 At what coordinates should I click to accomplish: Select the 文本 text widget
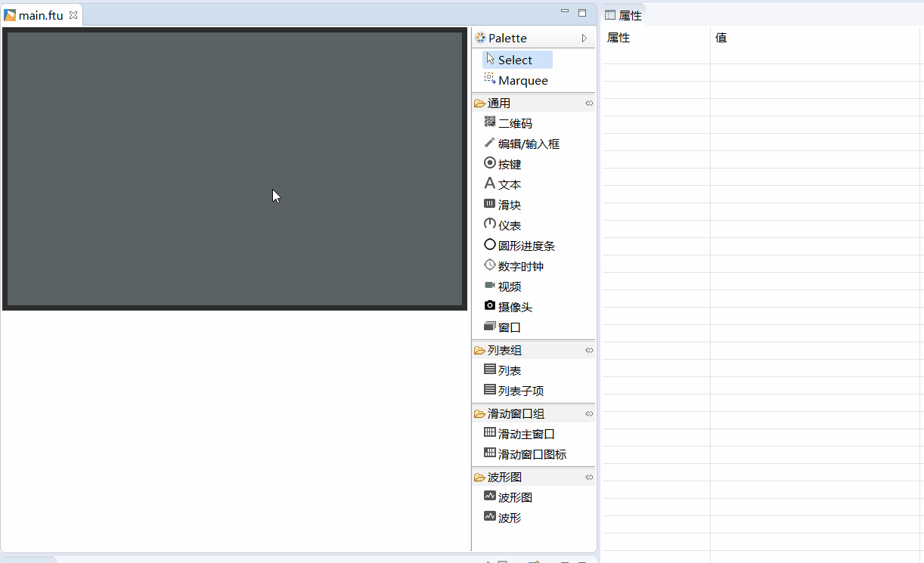point(503,184)
